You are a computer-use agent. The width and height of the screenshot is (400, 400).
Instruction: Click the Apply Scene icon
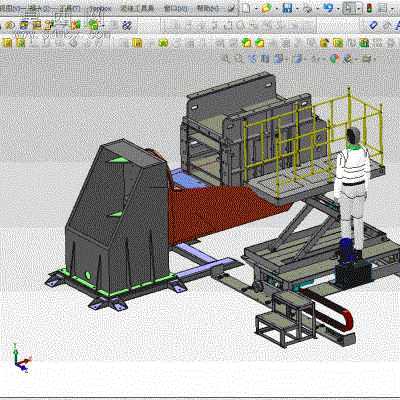pos(347,59)
